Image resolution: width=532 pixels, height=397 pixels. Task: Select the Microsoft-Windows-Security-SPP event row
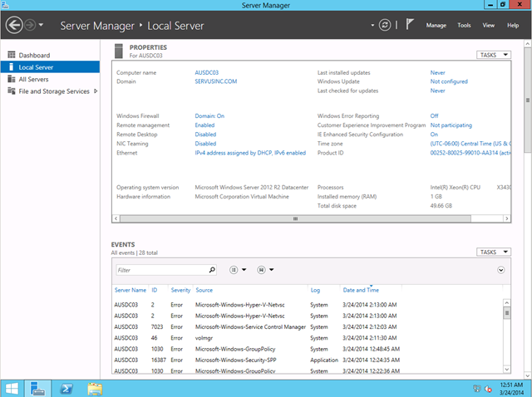click(x=307, y=360)
